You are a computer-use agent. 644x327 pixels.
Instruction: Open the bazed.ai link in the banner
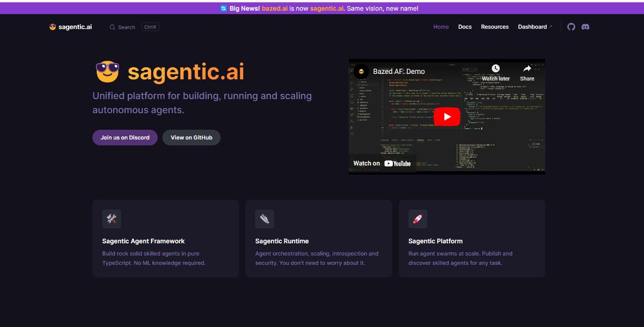(x=274, y=8)
